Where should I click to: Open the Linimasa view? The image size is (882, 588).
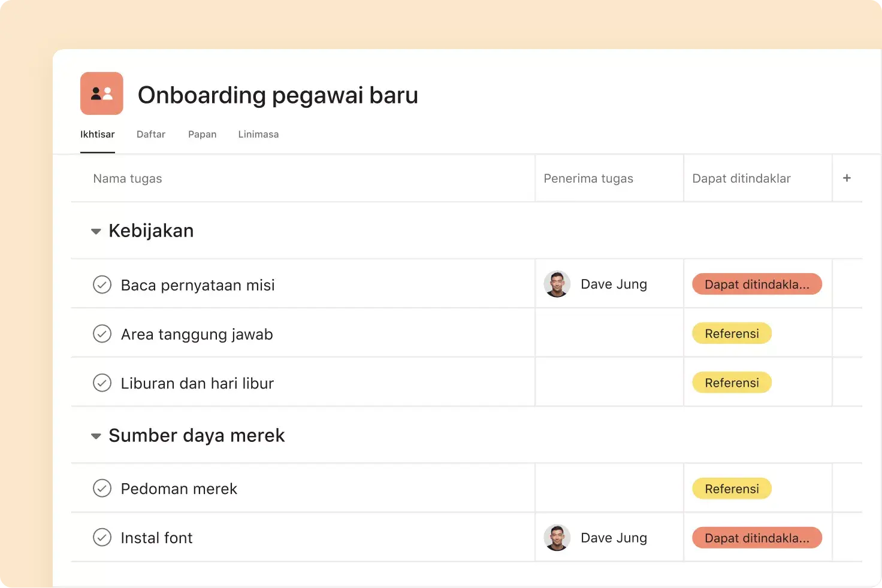[258, 134]
